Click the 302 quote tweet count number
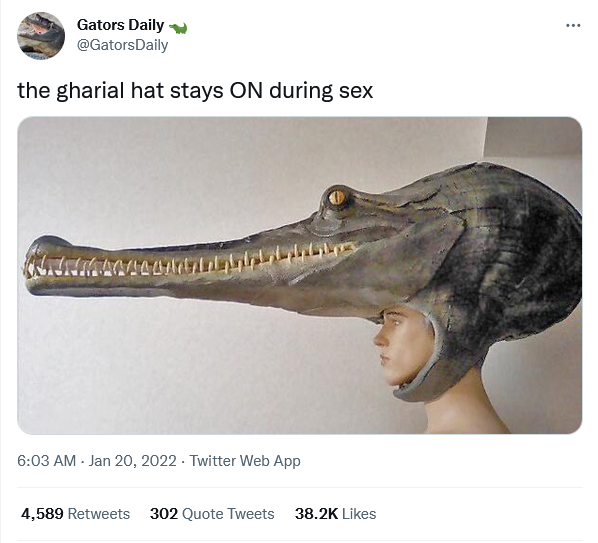This screenshot has width=598, height=543. coord(164,514)
